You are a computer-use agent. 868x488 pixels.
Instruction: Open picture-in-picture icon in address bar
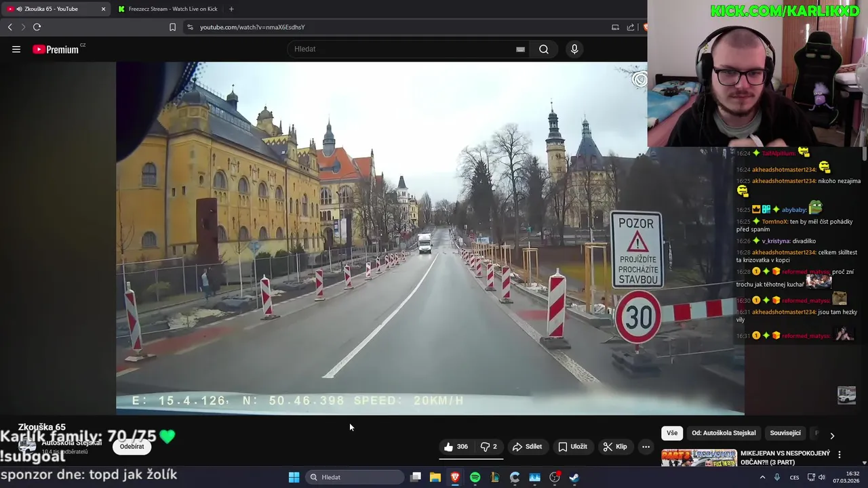click(x=615, y=27)
